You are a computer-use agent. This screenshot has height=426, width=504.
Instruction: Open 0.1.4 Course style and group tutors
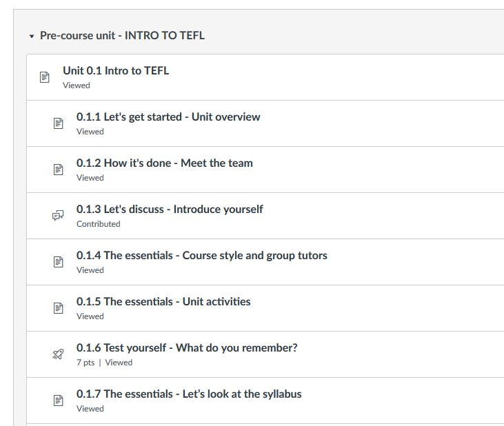coord(202,256)
